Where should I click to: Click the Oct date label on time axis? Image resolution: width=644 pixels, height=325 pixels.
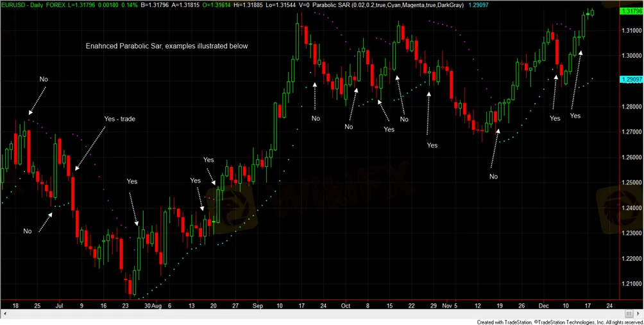point(345,306)
